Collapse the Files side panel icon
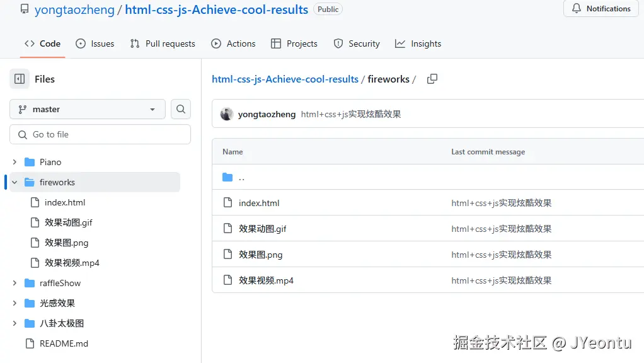 point(20,79)
